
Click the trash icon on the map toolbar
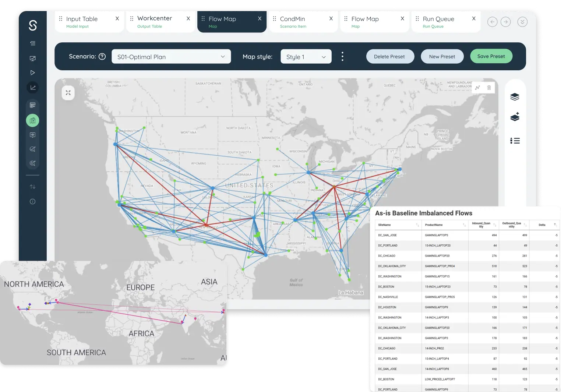click(x=489, y=88)
